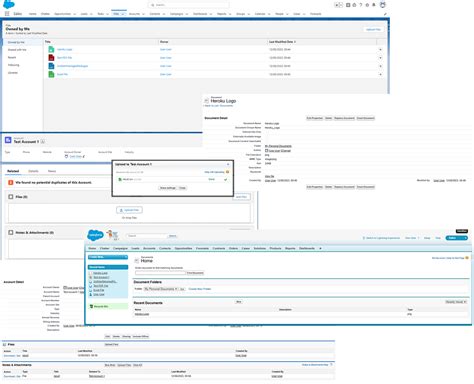The width and height of the screenshot is (474, 384).
Task: Select Shared with Me in Files sidebar
Action: click(x=17, y=50)
